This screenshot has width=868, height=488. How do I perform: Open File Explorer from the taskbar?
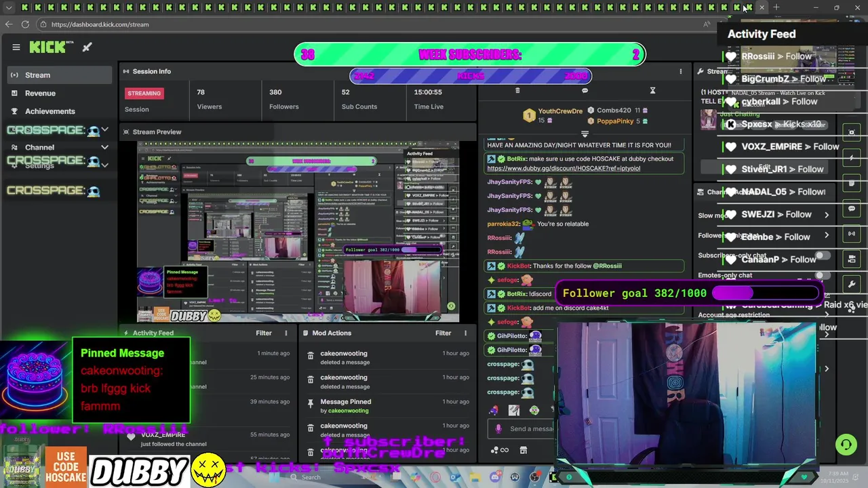[x=475, y=477]
